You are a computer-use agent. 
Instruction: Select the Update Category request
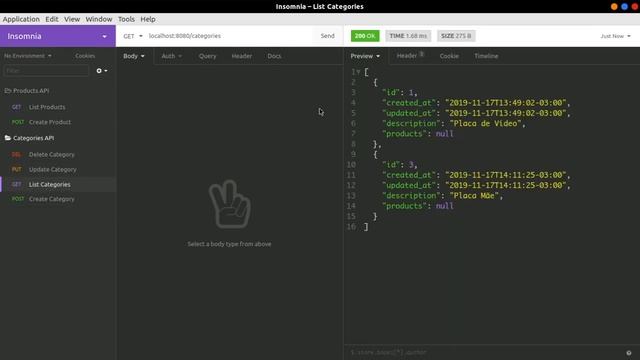point(58,169)
